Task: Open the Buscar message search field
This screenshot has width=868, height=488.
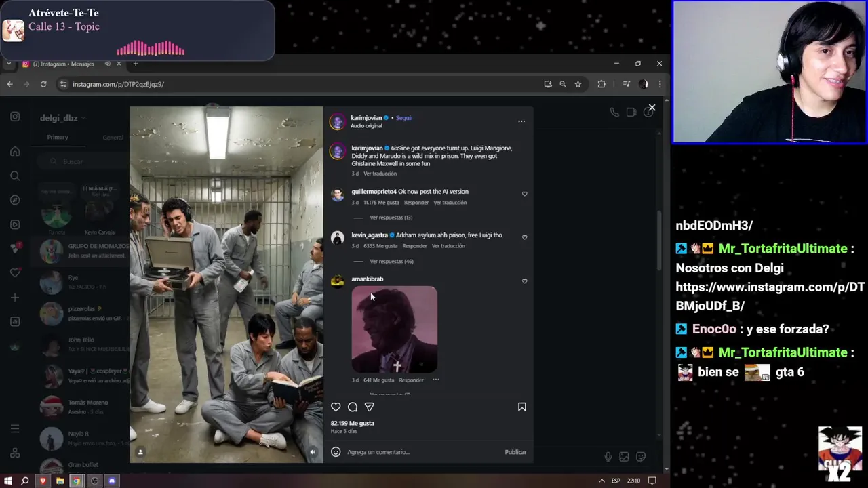Action: coord(81,161)
